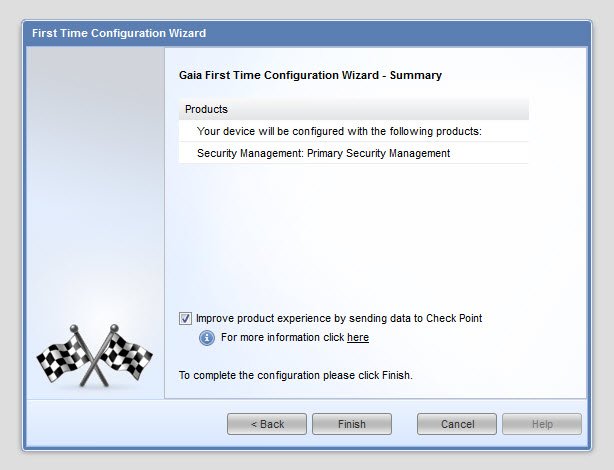Image resolution: width=614 pixels, height=470 pixels.
Task: Click the empty footer area left of Back
Action: [126, 424]
